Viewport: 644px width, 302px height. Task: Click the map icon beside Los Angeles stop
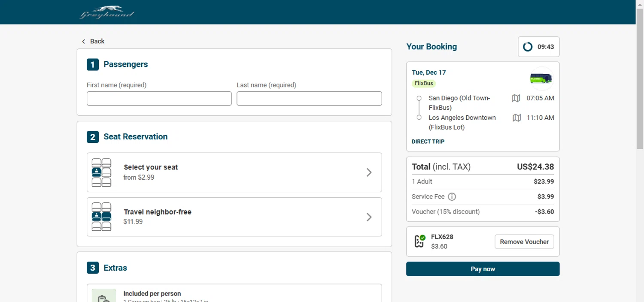[516, 118]
